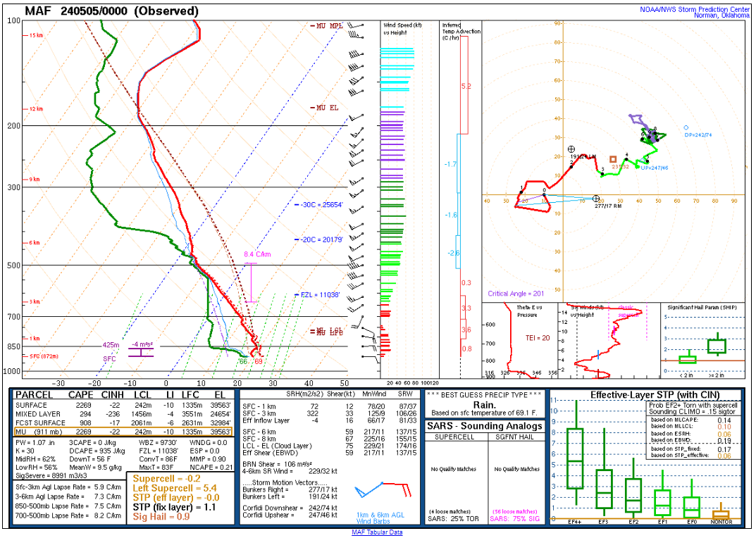Click the NONTOR box plot in STP panel
Screen dimensions: 756x538
pos(720,514)
